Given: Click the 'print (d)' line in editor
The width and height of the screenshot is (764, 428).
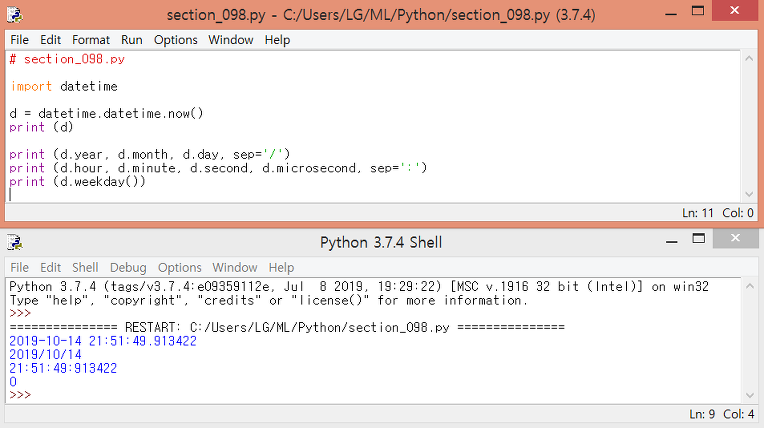Looking at the screenshot, I should pos(41,128).
